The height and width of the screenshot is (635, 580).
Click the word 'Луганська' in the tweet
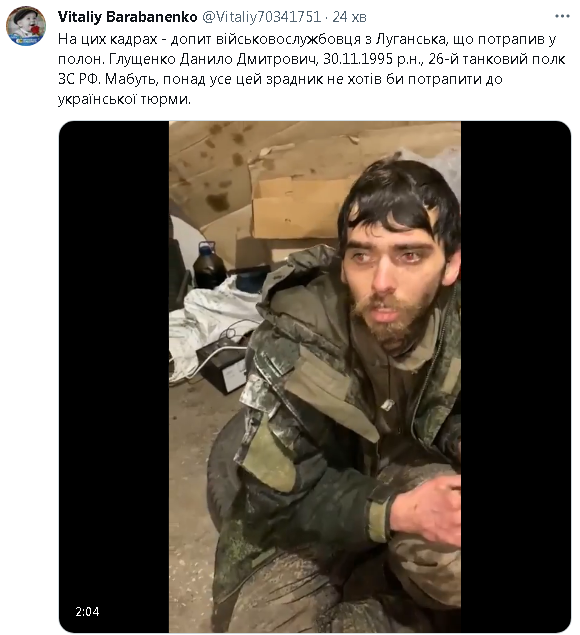point(410,39)
